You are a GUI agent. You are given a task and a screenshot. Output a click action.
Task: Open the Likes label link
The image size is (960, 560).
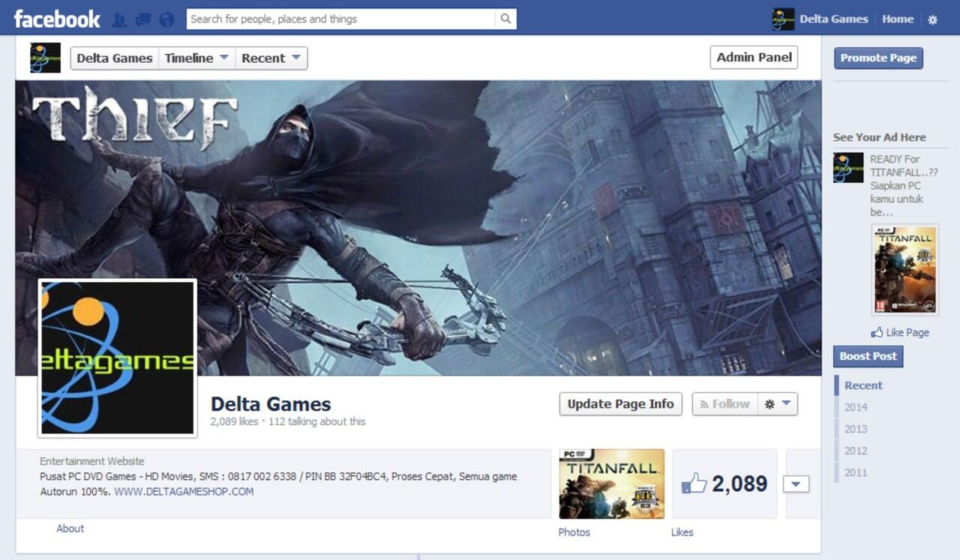point(682,532)
